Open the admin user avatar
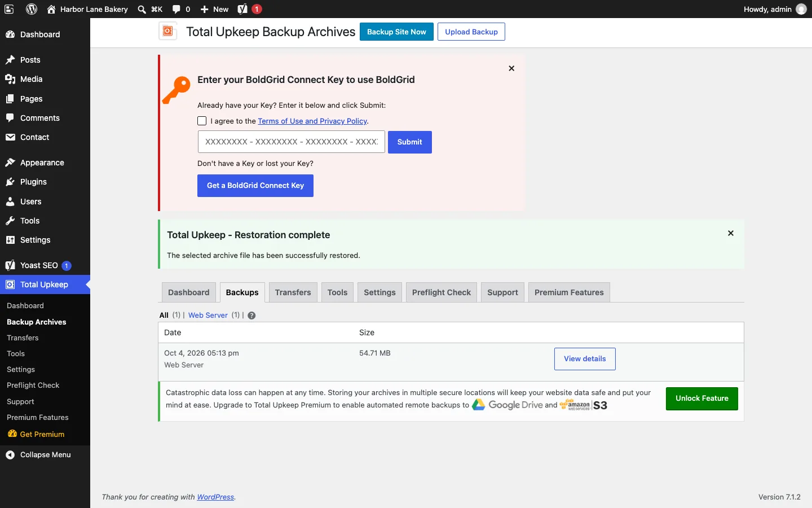Viewport: 812px width, 508px height. click(x=801, y=9)
